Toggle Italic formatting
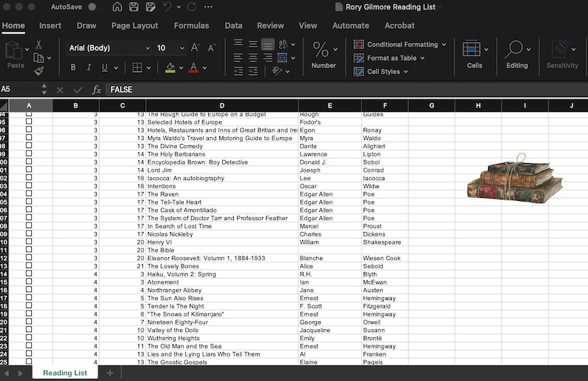Image resolution: width=588 pixels, height=381 pixels. pyautogui.click(x=89, y=67)
